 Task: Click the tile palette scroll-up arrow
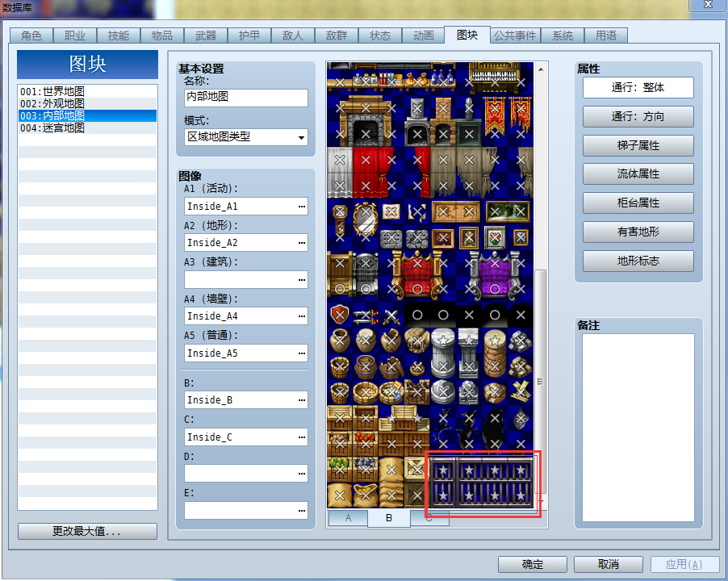pyautogui.click(x=541, y=69)
